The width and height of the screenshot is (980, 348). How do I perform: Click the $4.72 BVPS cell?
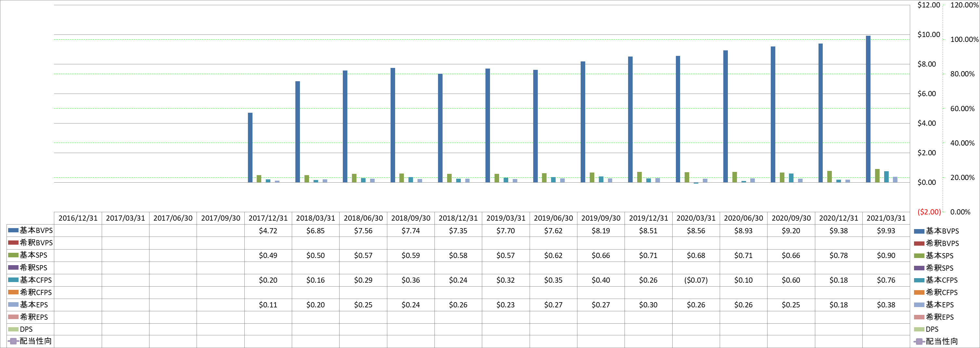tap(268, 230)
